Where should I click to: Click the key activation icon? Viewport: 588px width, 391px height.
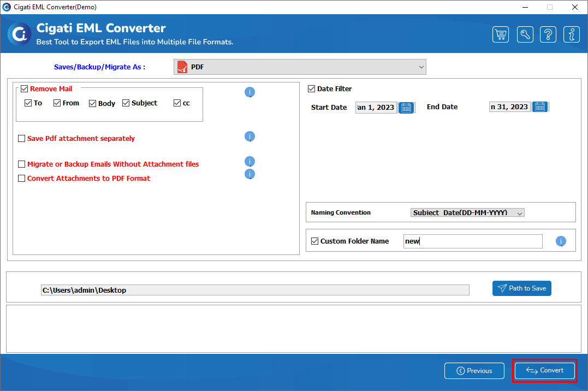pos(525,35)
